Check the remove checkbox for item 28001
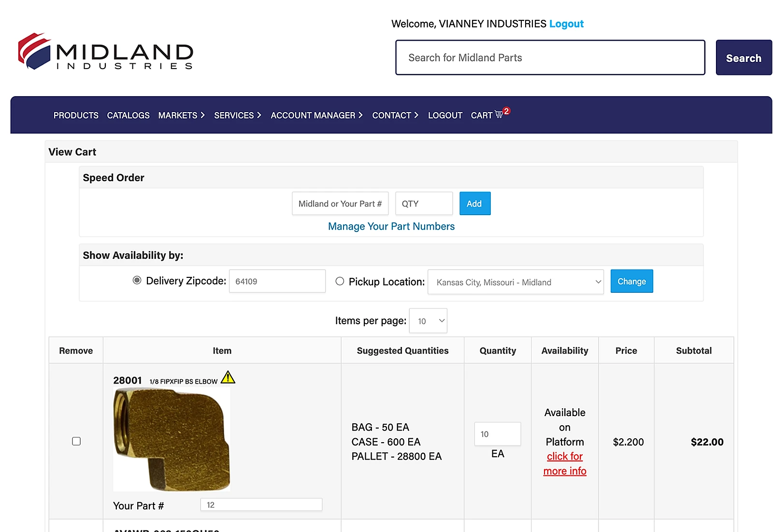 coord(76,441)
